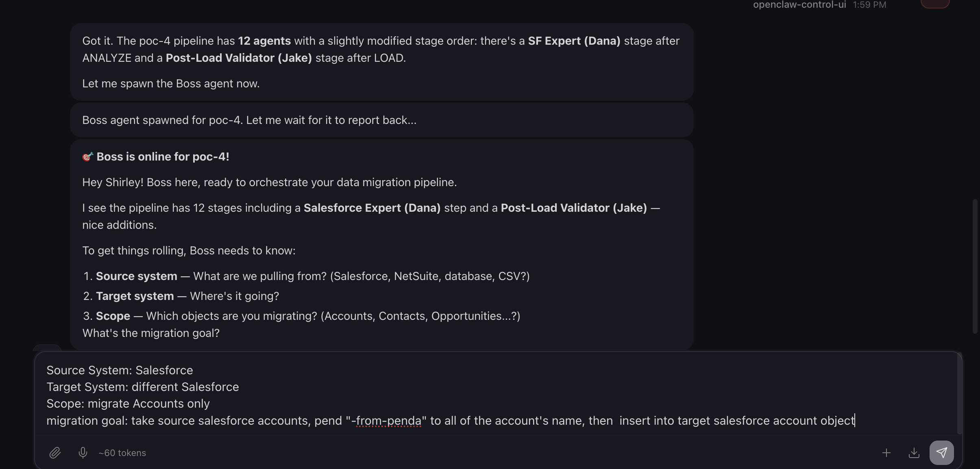Click the "Boss agent spawned for poc-4" message
This screenshot has width=980, height=469.
[x=249, y=120]
